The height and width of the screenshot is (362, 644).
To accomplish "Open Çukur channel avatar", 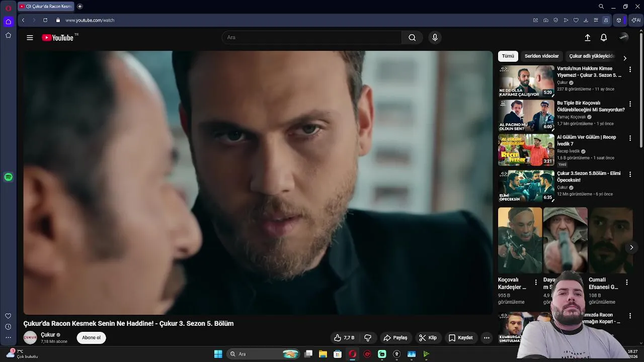I will tap(30, 338).
